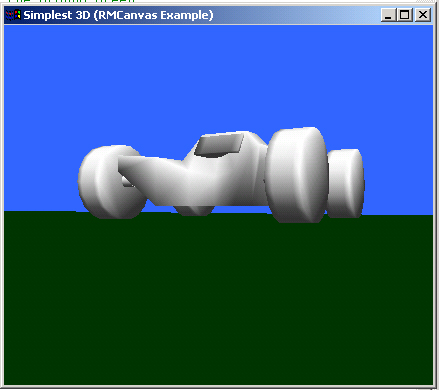Select the front left wheel of the car

(107, 182)
